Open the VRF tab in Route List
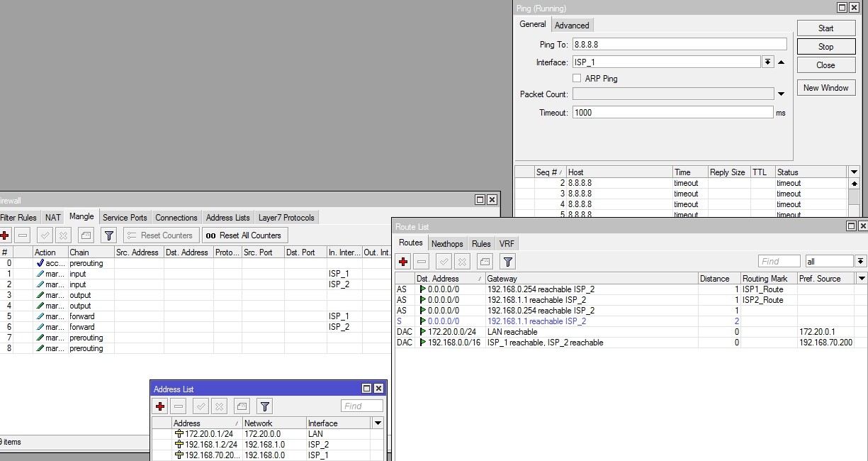The height and width of the screenshot is (461, 868). click(507, 243)
